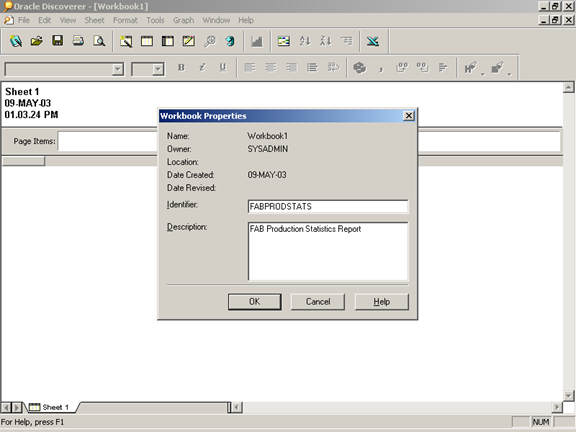Image resolution: width=576 pixels, height=432 pixels.
Task: Open the Window menu
Action: (x=216, y=20)
